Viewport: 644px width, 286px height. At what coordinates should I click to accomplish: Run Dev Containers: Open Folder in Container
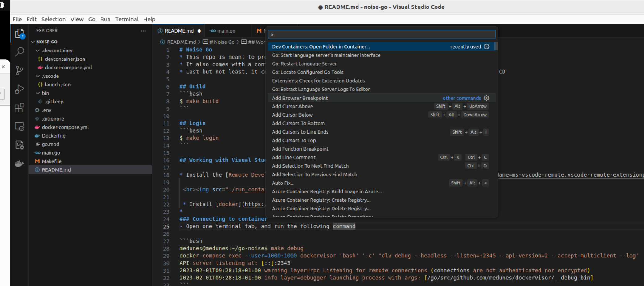tap(381, 46)
